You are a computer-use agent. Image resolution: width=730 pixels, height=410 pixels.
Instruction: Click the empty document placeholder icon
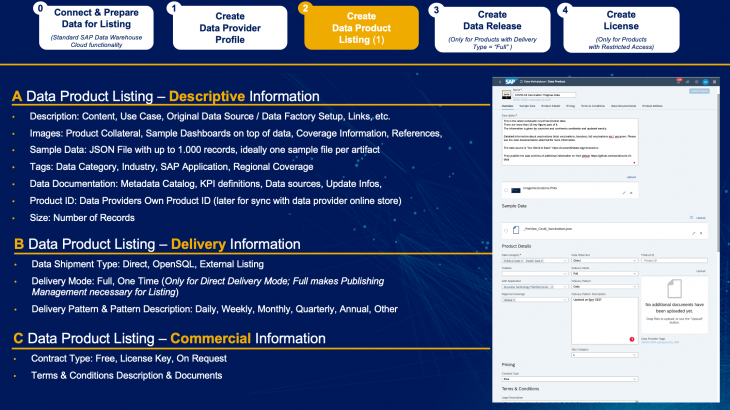[x=674, y=289]
